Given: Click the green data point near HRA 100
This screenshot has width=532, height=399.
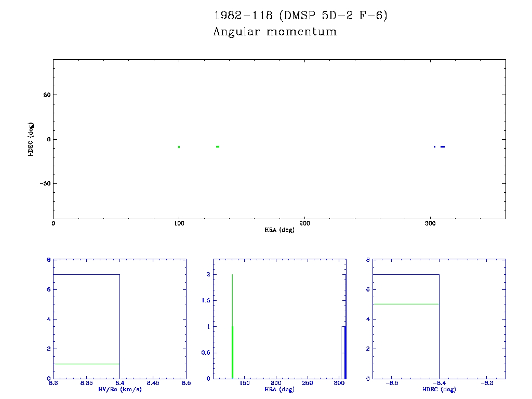Looking at the screenshot, I should coord(179,147).
